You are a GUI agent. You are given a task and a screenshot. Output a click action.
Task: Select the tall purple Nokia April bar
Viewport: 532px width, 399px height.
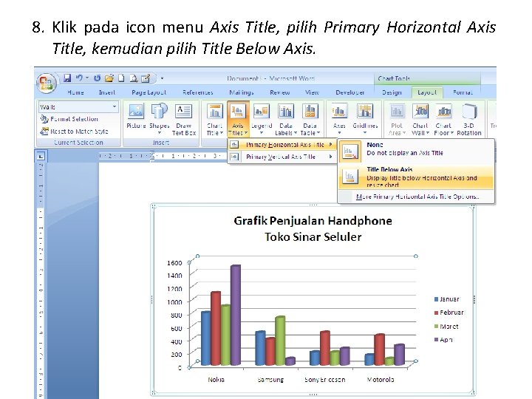click(x=236, y=316)
